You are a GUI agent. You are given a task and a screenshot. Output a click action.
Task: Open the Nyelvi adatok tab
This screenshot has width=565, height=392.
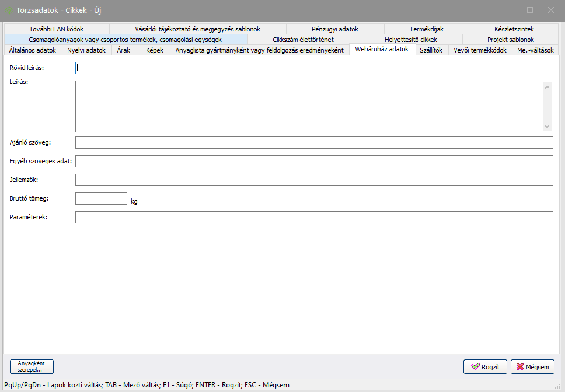(x=86, y=50)
